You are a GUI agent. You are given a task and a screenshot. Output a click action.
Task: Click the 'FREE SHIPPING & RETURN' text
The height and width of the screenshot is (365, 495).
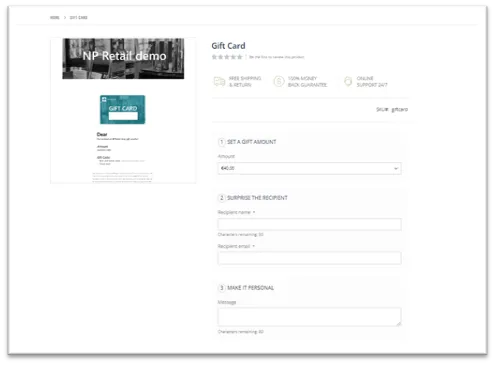[245, 82]
